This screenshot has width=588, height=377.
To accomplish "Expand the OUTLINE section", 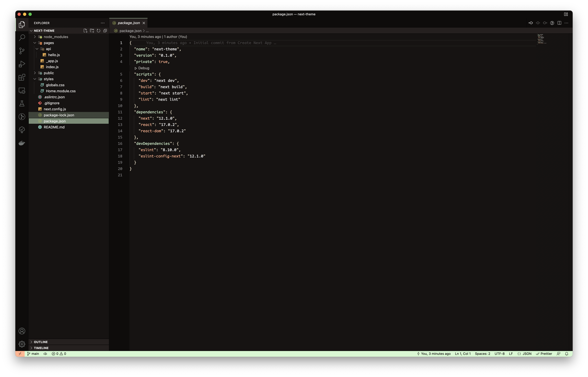I will pos(41,342).
